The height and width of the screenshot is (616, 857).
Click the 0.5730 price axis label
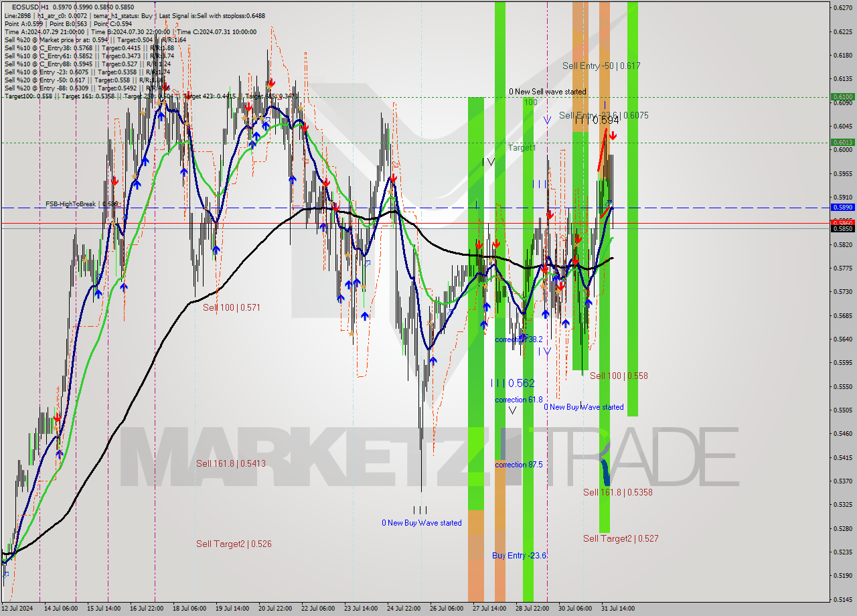tap(842, 292)
